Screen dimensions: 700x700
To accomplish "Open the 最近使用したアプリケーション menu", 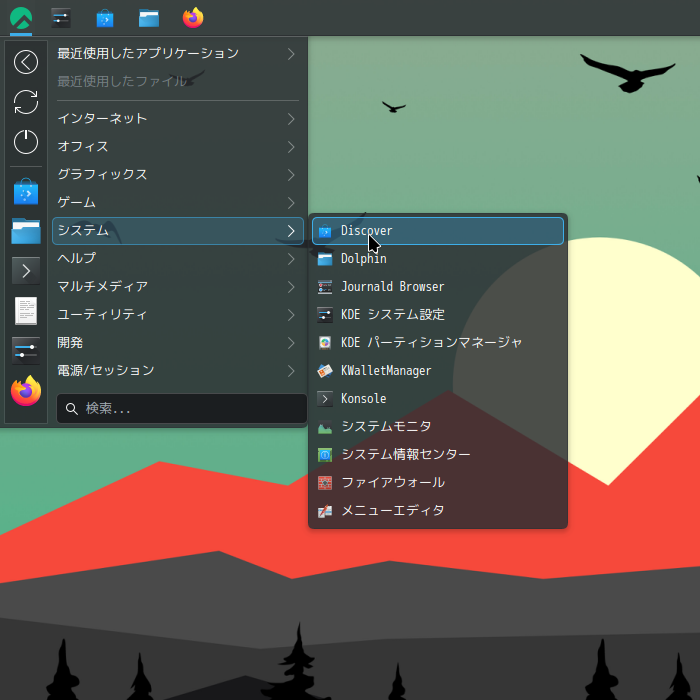I will click(178, 54).
